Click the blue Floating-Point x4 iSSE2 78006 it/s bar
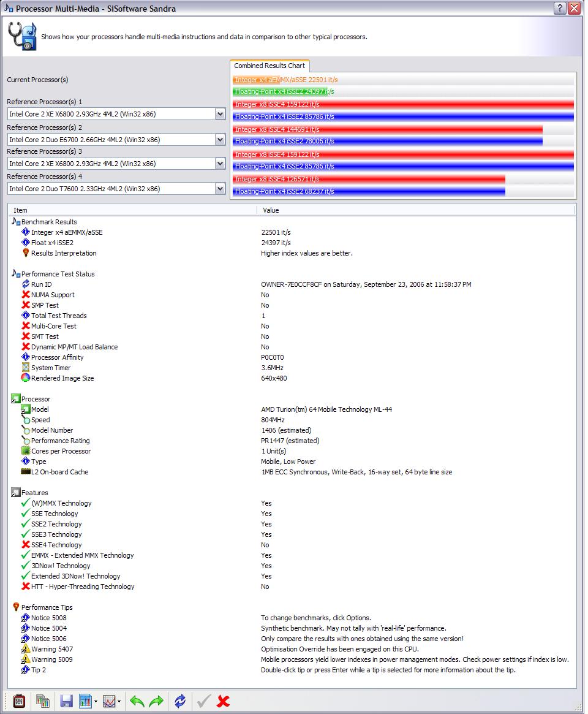588x714 pixels. (x=387, y=141)
